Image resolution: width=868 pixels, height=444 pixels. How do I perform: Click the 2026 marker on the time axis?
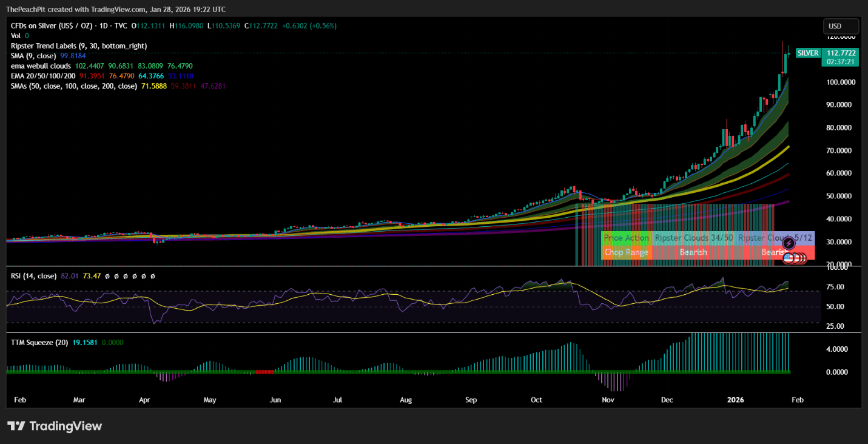735,400
